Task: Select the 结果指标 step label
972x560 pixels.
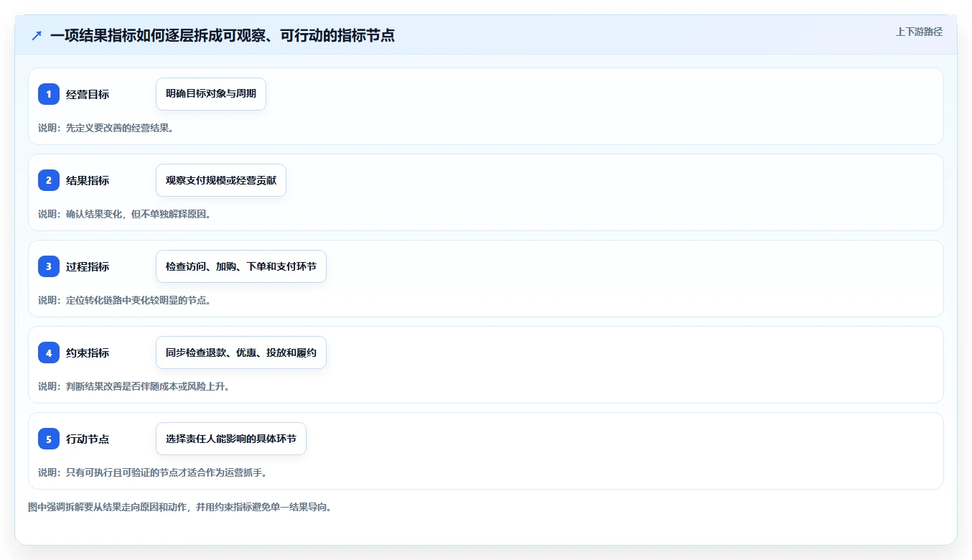Action: (88, 180)
